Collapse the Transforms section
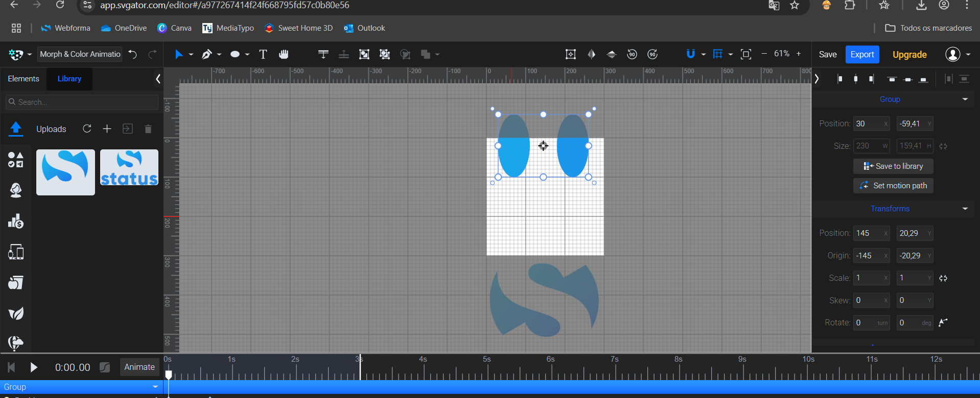Viewport: 980px width, 398px height. pos(965,209)
